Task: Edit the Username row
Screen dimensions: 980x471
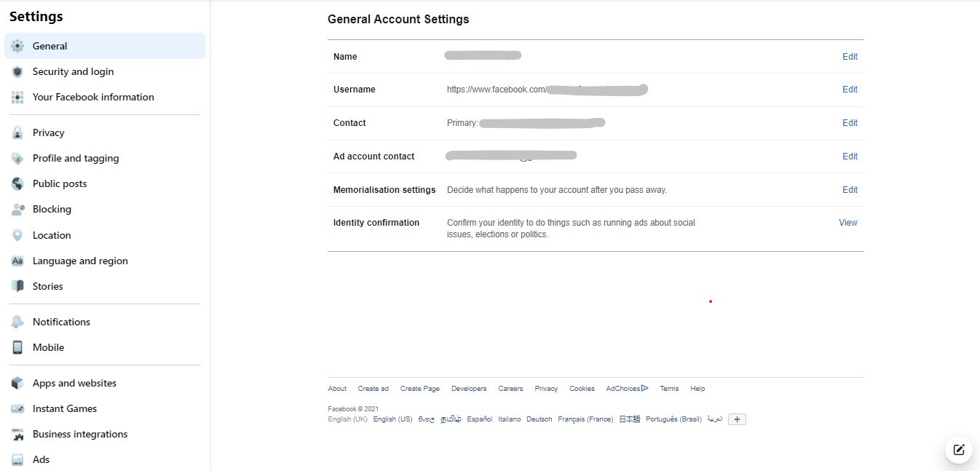Action: (850, 90)
